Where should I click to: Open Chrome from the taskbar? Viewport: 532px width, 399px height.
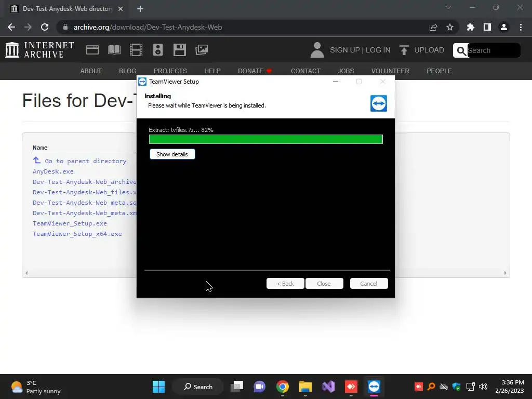pyautogui.click(x=283, y=387)
